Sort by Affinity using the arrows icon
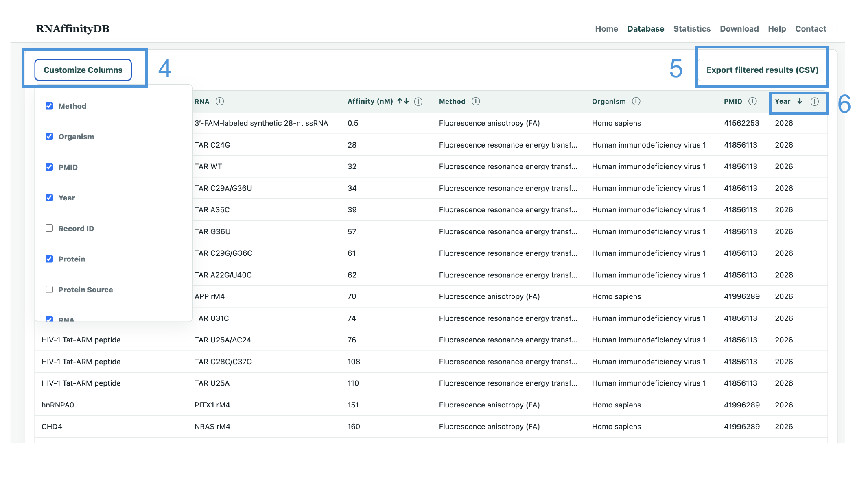This screenshot has height=488, width=868. point(403,101)
